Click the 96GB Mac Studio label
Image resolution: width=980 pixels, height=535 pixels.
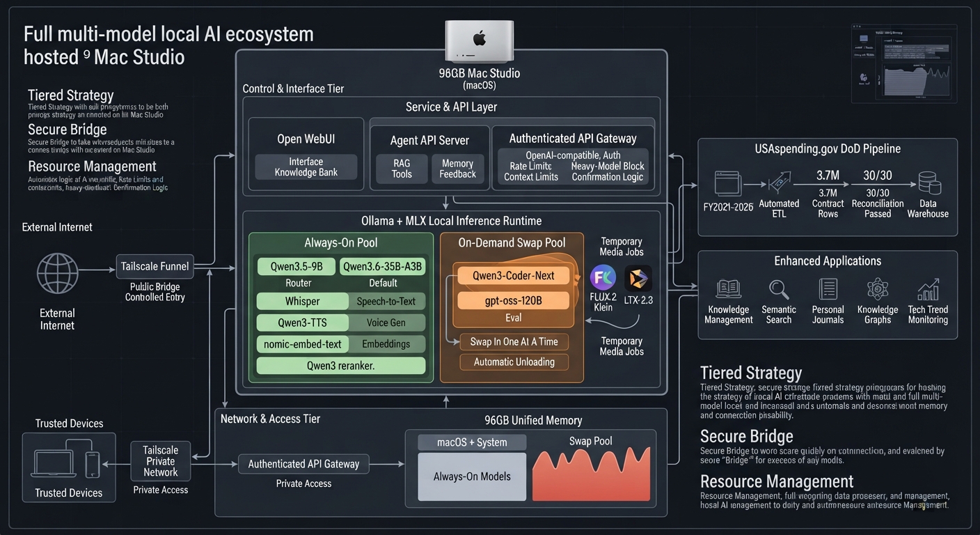click(x=479, y=73)
